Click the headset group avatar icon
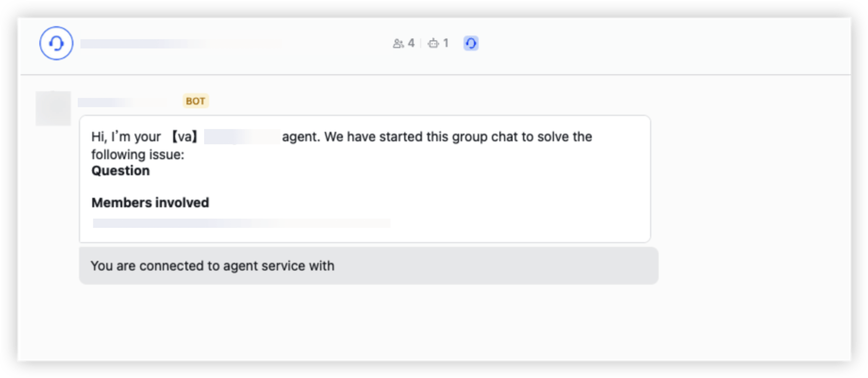 click(56, 43)
